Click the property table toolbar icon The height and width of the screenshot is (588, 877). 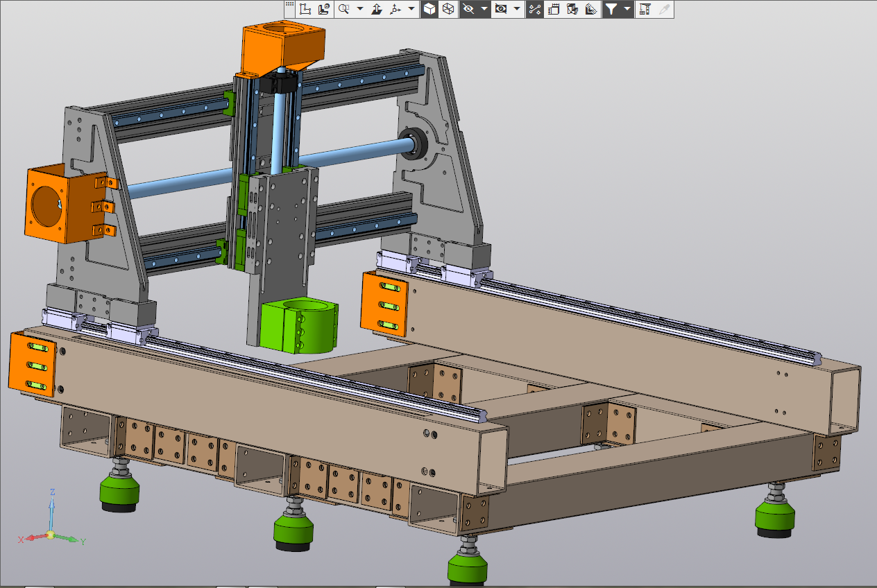[645, 10]
